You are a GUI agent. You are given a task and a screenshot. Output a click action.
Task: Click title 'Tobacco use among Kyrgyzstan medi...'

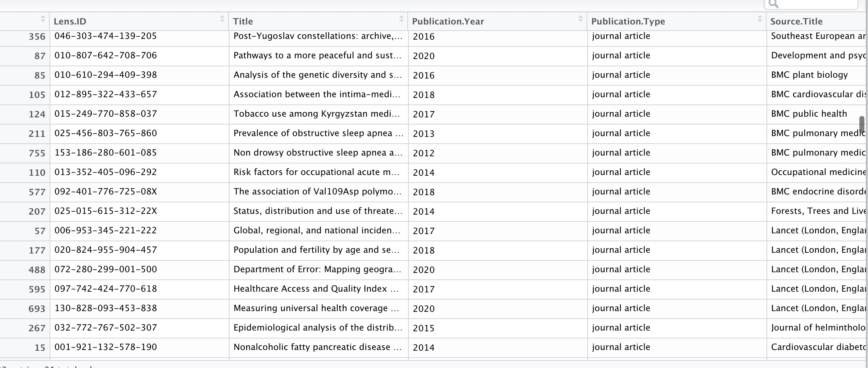click(317, 114)
